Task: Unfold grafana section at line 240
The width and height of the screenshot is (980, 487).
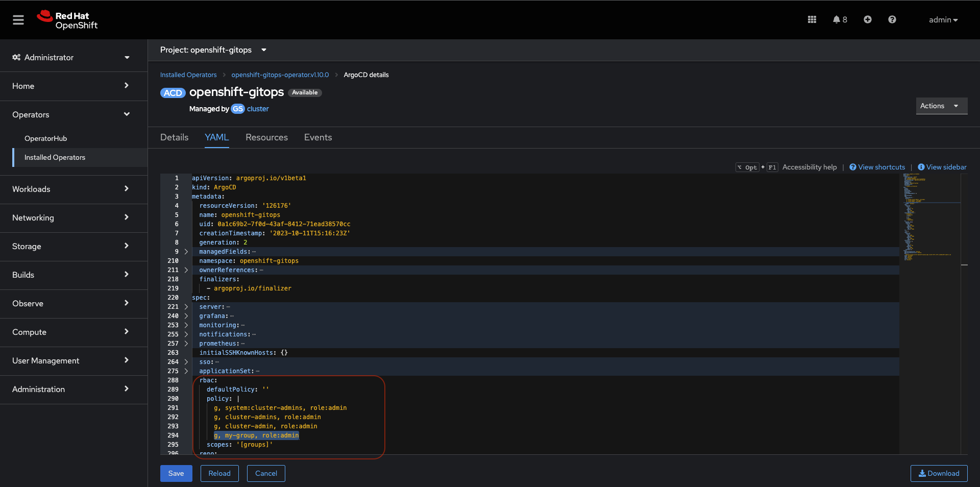Action: 186,316
